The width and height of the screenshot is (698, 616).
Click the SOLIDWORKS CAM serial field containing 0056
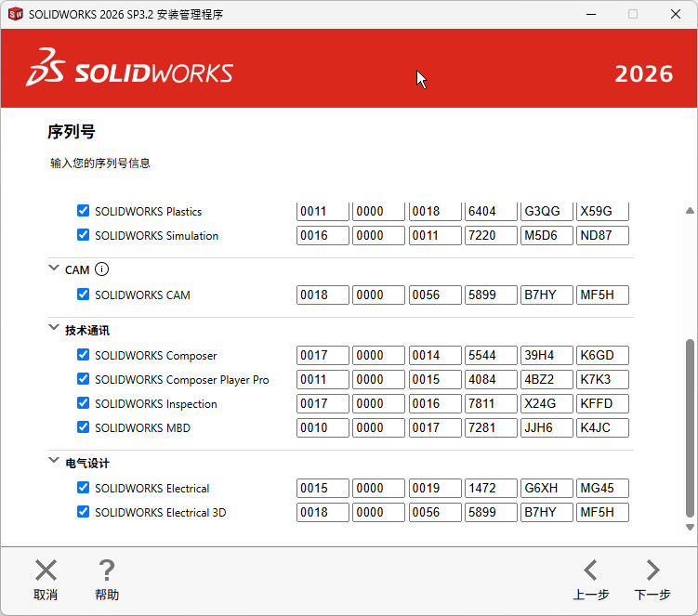(x=435, y=295)
